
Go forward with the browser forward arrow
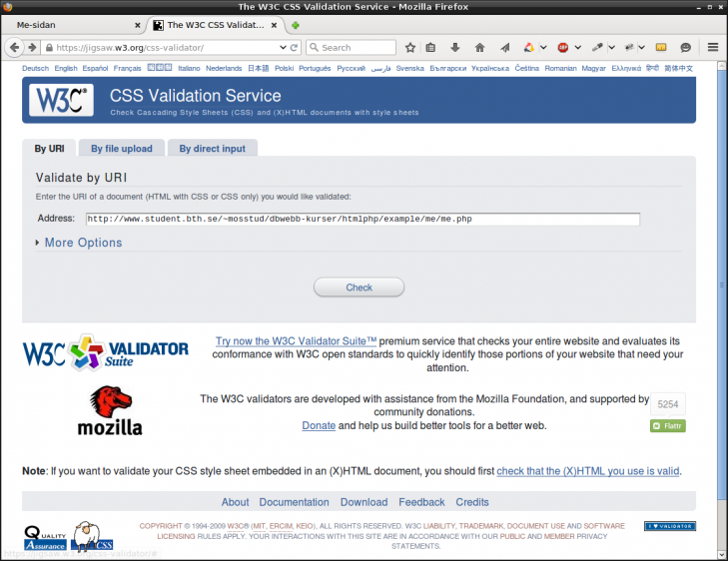coord(32,47)
